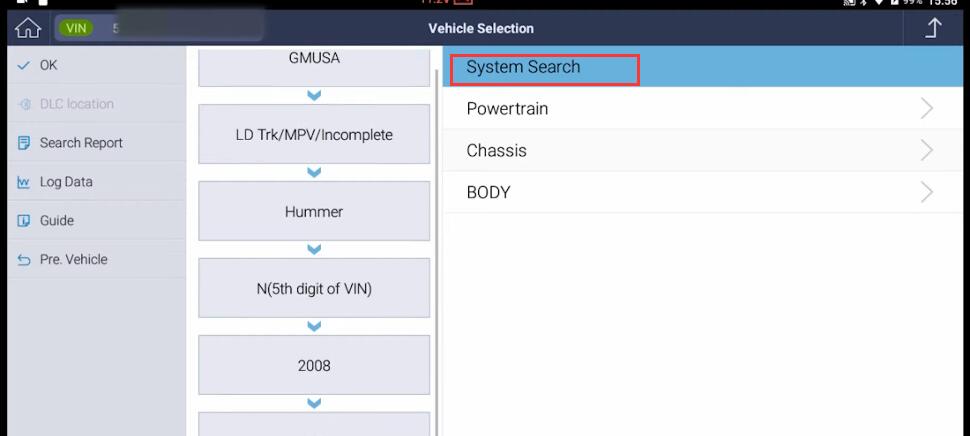Confirm with the OK checkmark

[24, 65]
